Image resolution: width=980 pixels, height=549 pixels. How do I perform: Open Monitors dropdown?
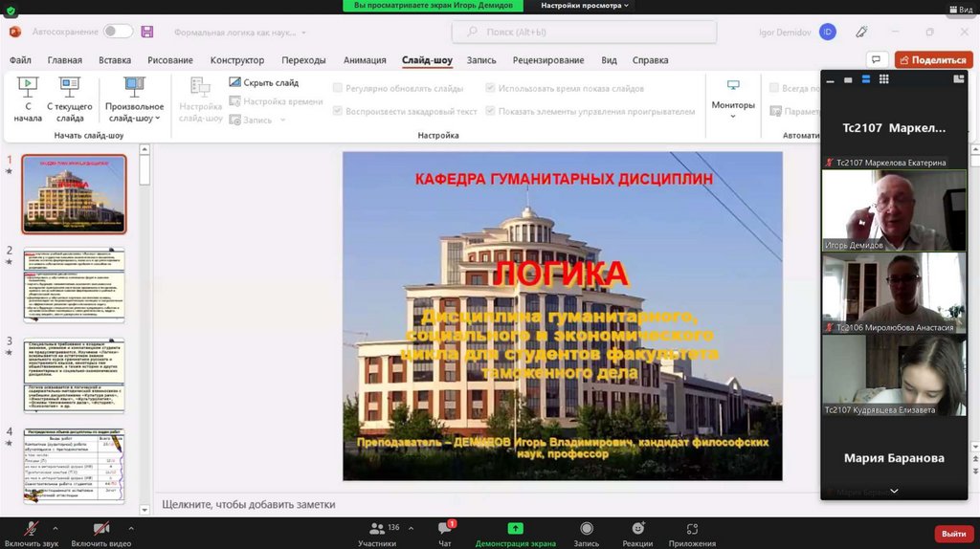[x=733, y=99]
